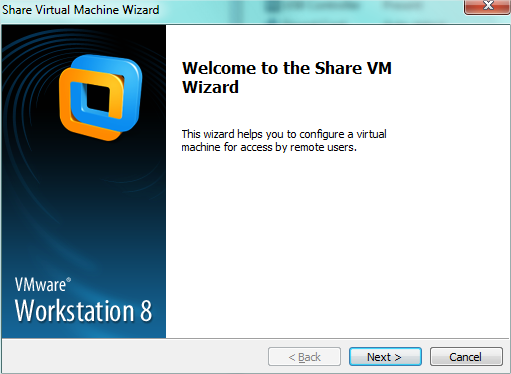Click the disabled < Back button
This screenshot has width=511, height=374.
click(x=304, y=357)
